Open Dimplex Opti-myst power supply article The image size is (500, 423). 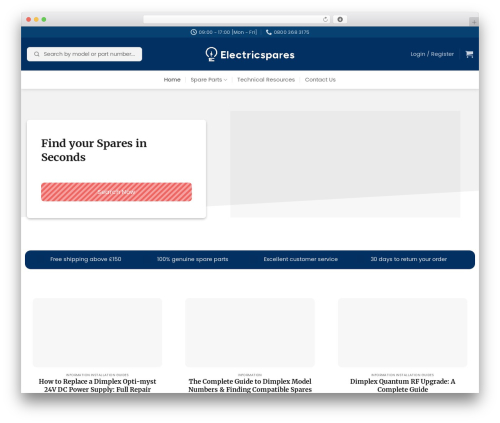click(97, 385)
